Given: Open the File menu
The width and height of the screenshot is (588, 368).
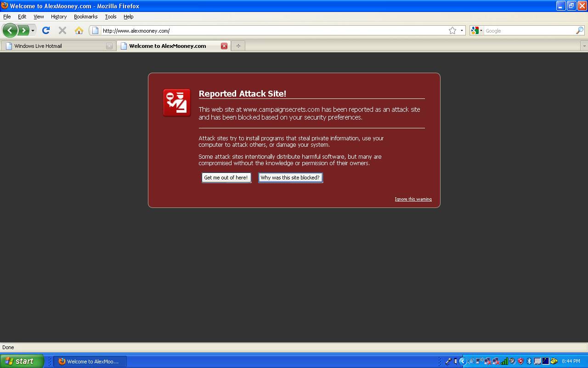Looking at the screenshot, I should click(7, 17).
